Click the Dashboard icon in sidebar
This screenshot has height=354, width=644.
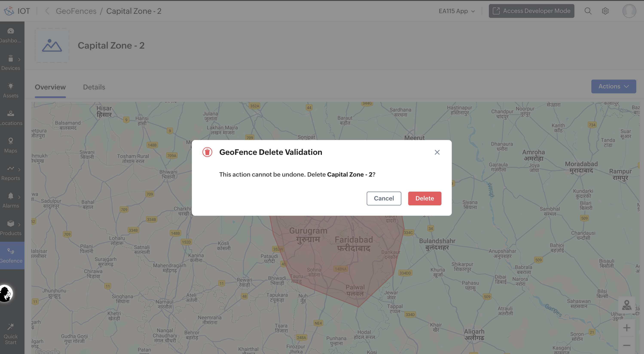[11, 31]
